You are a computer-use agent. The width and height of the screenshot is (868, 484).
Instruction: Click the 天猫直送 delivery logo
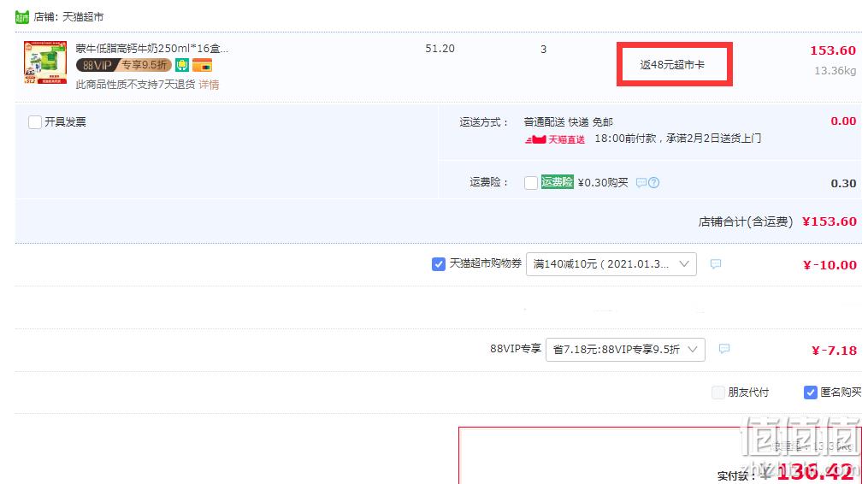555,139
